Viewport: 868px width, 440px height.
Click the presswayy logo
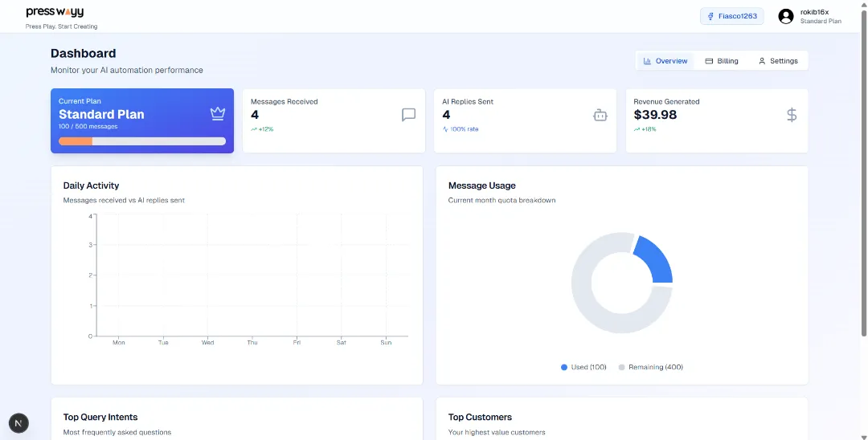point(55,12)
